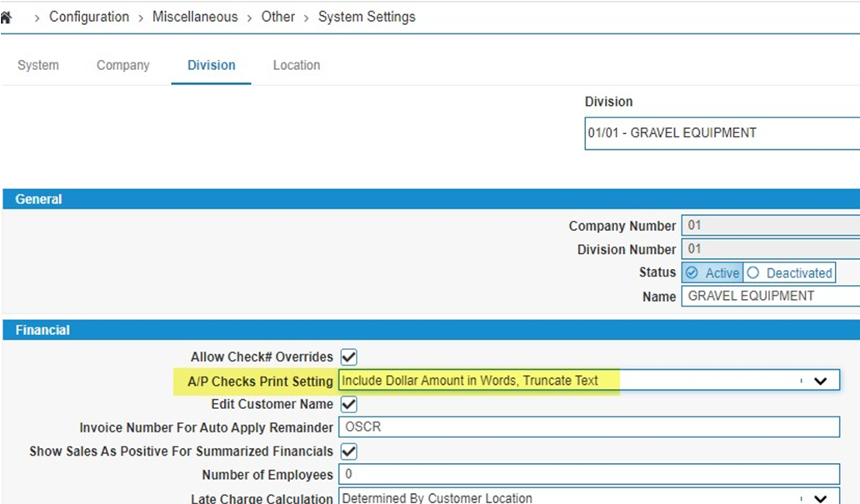This screenshot has height=504, width=860.
Task: Click the home icon in the breadcrumb
Action: click(7, 16)
